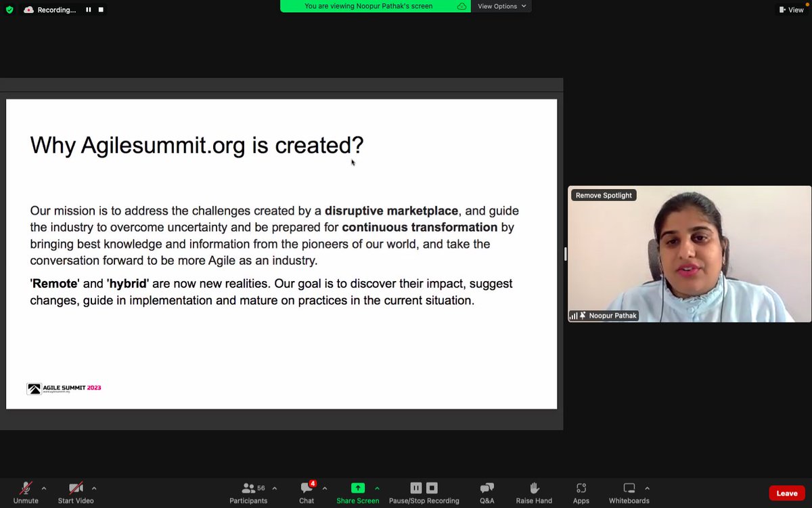Click the divider handle beside shared screen
This screenshot has height=508, width=812.
pos(565,254)
